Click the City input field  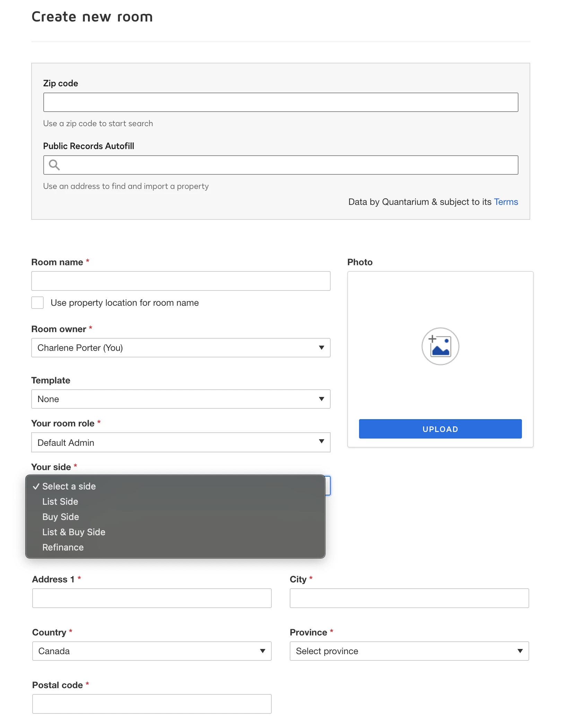[409, 598]
